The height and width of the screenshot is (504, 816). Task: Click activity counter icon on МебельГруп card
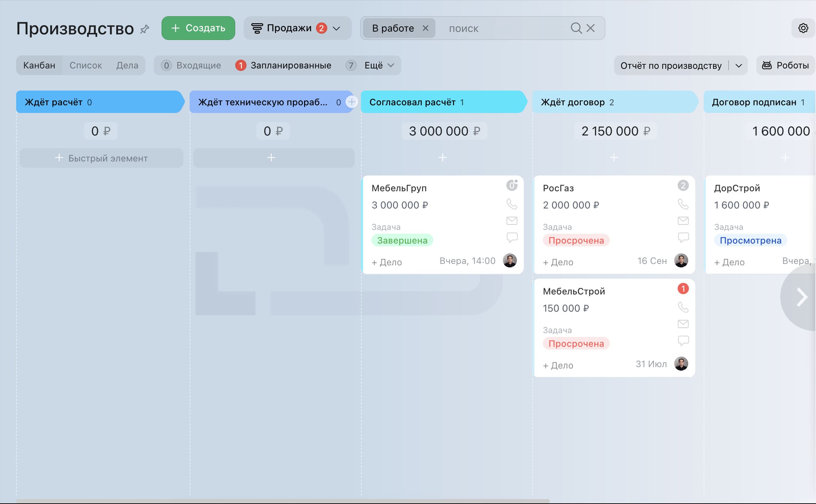pos(512,185)
